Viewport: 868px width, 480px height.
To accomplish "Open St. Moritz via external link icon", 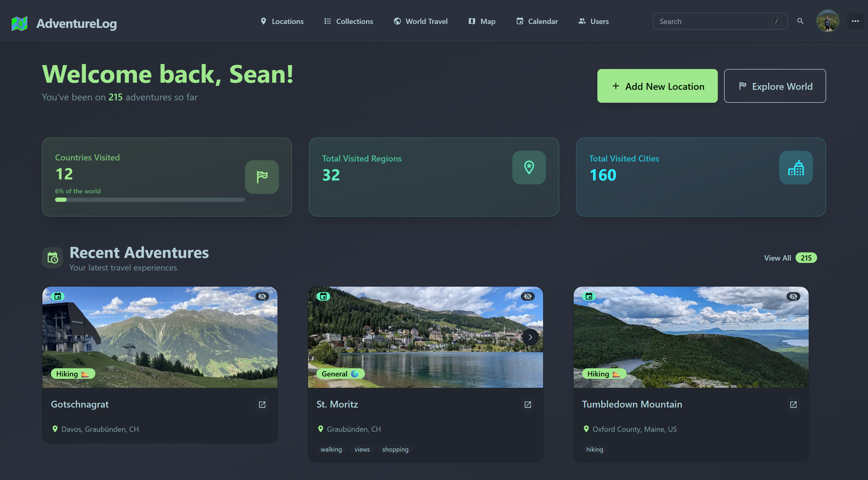I will (x=528, y=405).
